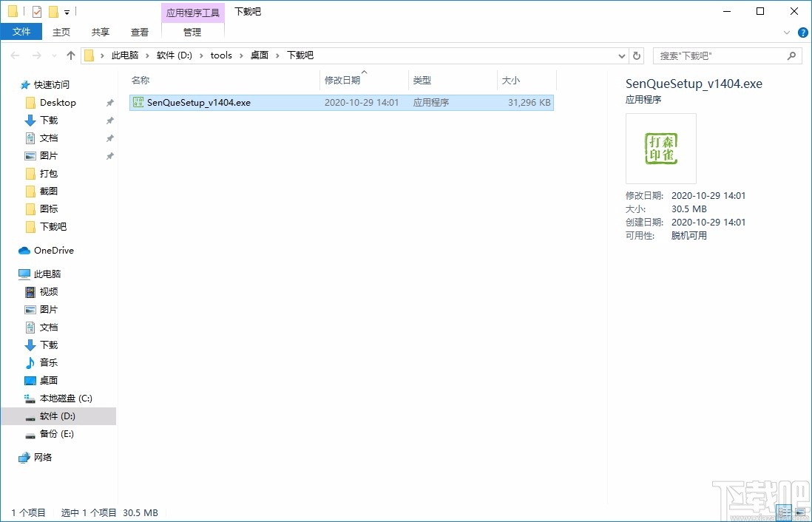The height and width of the screenshot is (522, 812).
Task: Switch to the 查看 ribbon tab
Action: (x=139, y=32)
